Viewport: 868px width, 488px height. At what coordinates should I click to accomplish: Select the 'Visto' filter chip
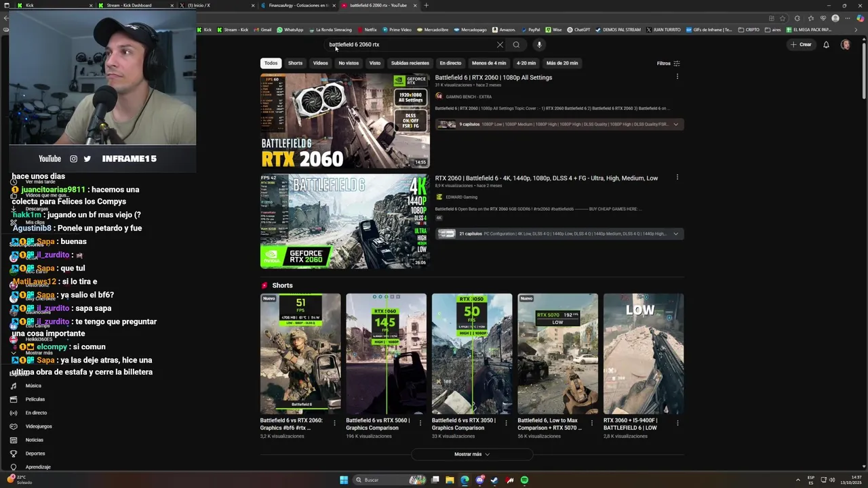click(x=374, y=63)
